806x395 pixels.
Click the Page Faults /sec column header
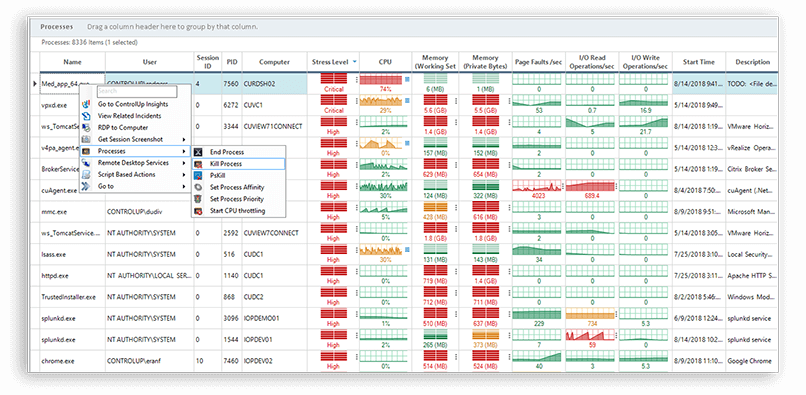[539, 62]
